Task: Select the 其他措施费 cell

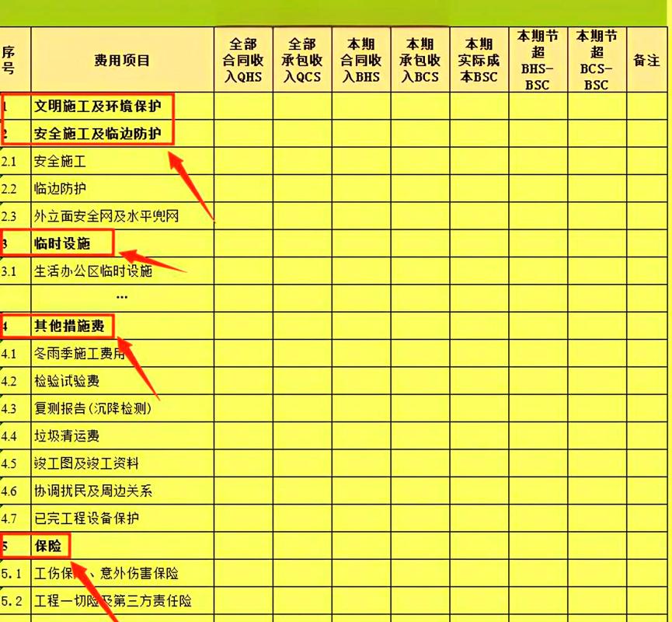Action: pyautogui.click(x=122, y=326)
